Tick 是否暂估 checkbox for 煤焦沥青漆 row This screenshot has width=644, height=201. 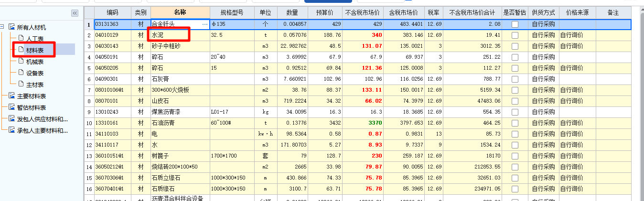[515, 112]
